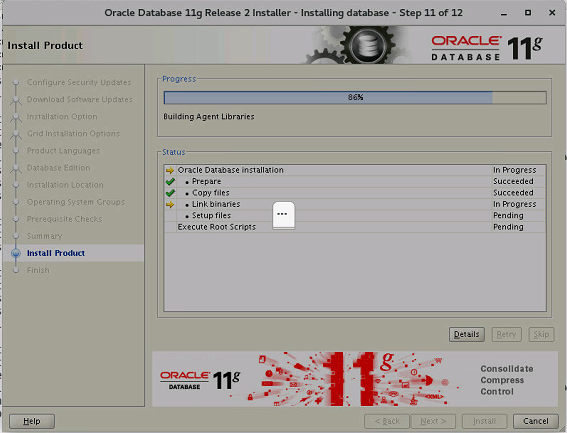Select the Operating System Groups step
This screenshot has height=433, width=567.
[76, 202]
